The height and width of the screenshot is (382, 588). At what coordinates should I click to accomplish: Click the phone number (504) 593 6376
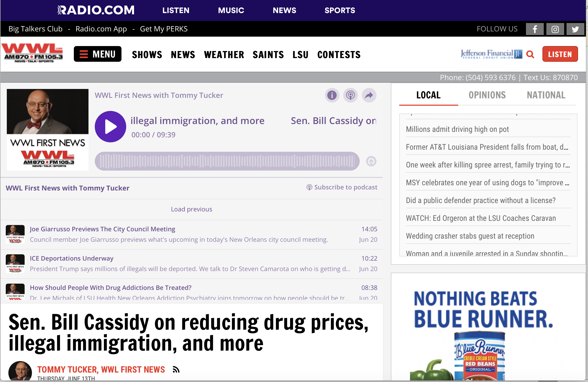pyautogui.click(x=490, y=77)
